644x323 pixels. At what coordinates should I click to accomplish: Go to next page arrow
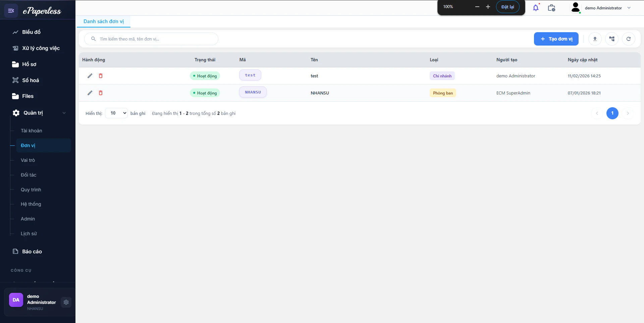628,113
